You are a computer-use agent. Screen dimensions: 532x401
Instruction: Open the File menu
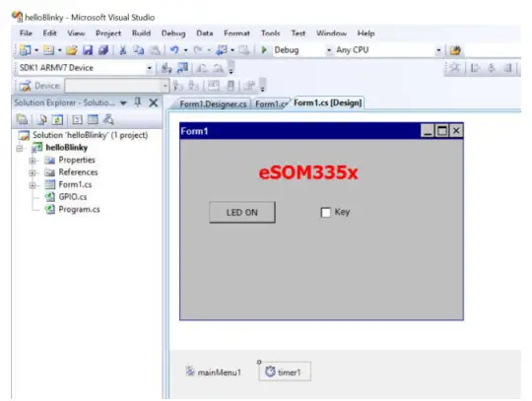pos(26,33)
